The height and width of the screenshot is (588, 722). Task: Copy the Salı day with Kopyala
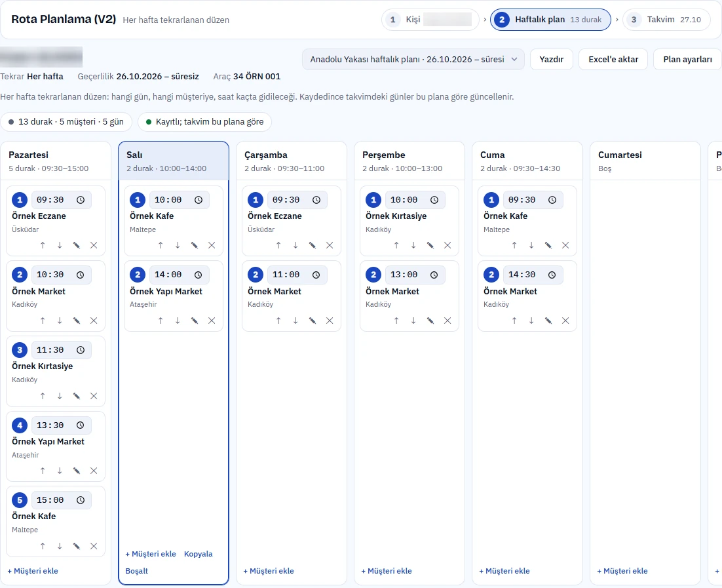tap(199, 554)
